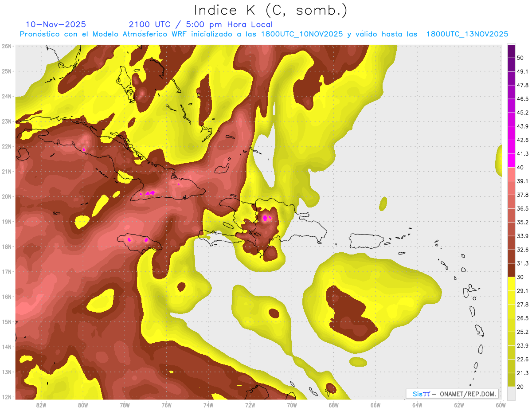Viewport: 532px width, 411px height.
Task: Click the '78W' longitude label
Action: pos(125,405)
